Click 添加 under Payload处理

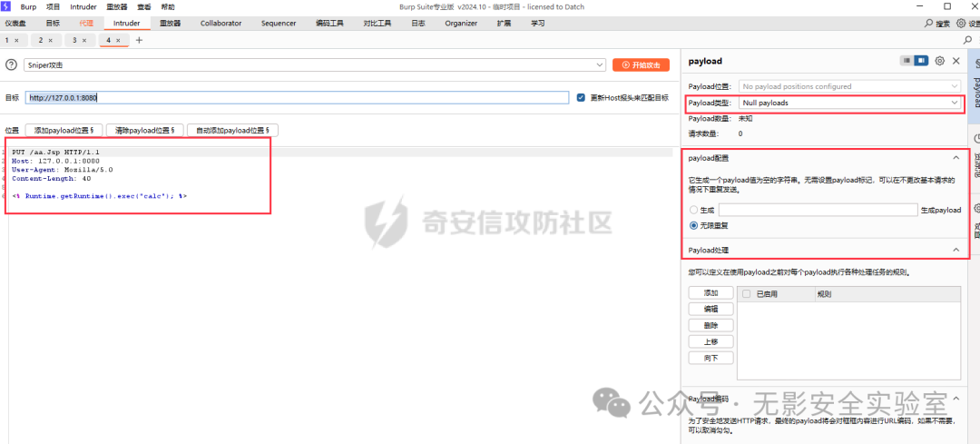point(710,292)
